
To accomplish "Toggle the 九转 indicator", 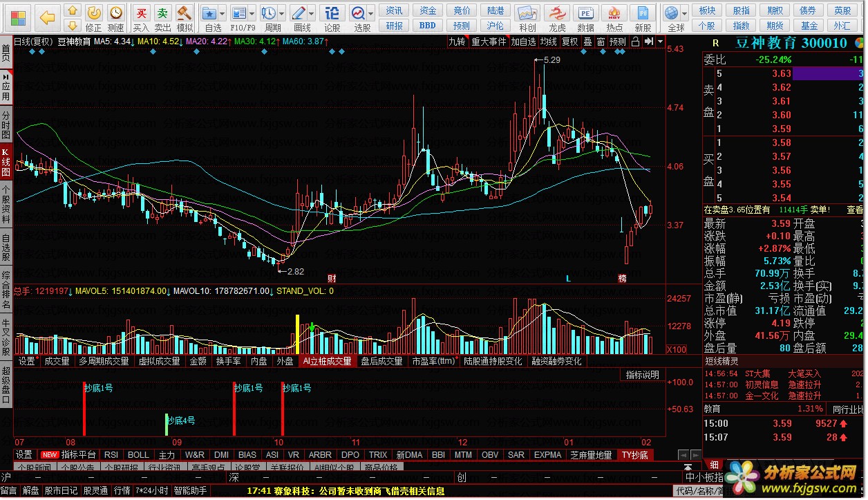I will click(457, 41).
